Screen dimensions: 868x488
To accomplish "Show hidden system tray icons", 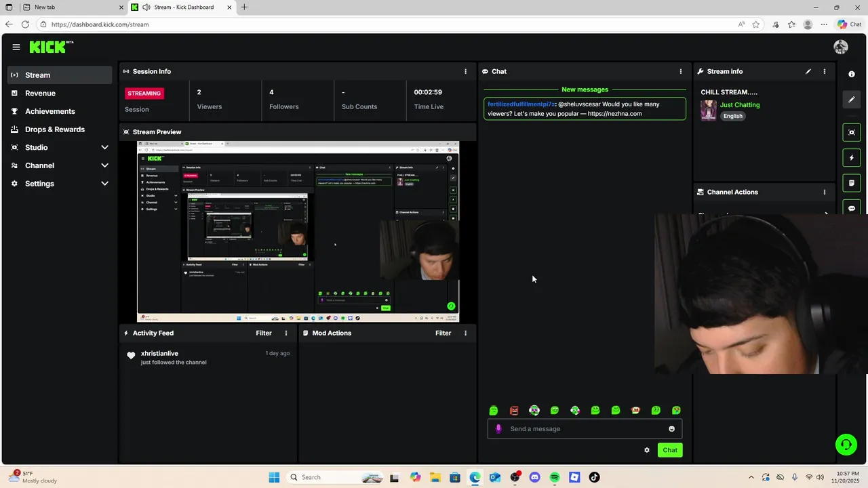I will [751, 477].
